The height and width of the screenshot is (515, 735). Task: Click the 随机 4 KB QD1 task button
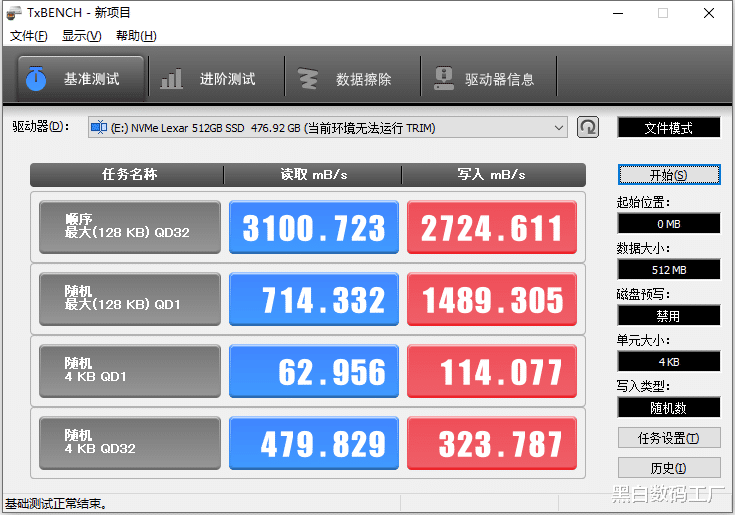click(x=130, y=371)
